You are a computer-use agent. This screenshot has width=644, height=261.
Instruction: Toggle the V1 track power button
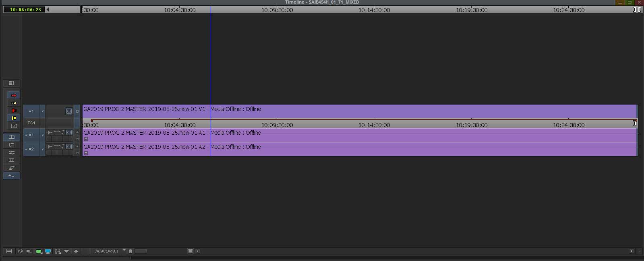point(69,111)
